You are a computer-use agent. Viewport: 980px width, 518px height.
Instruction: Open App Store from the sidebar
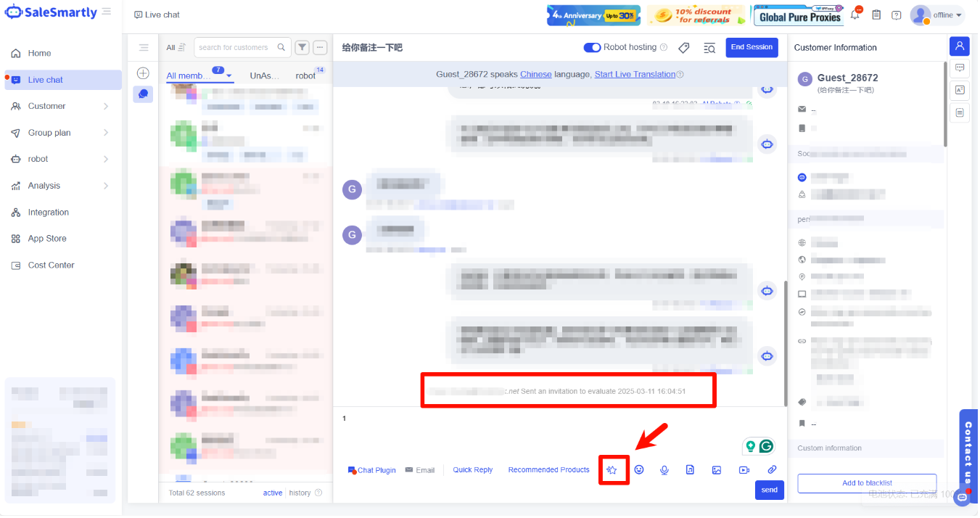[47, 239]
